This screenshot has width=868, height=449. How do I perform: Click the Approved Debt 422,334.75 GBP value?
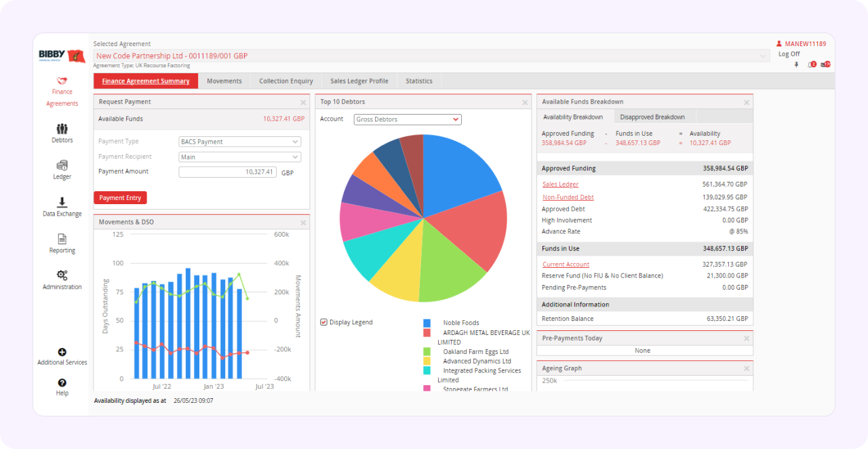726,210
